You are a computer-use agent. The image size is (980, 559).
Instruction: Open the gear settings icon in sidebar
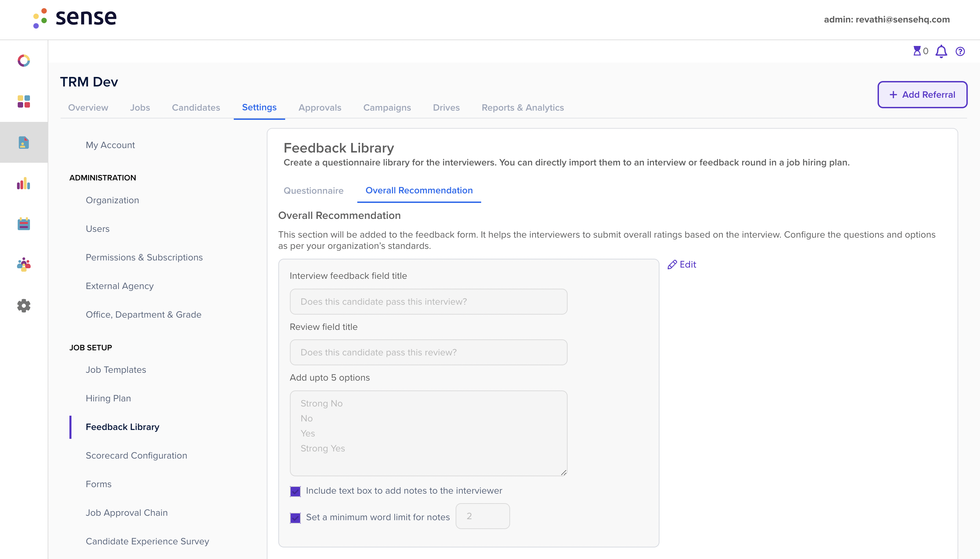coord(24,306)
